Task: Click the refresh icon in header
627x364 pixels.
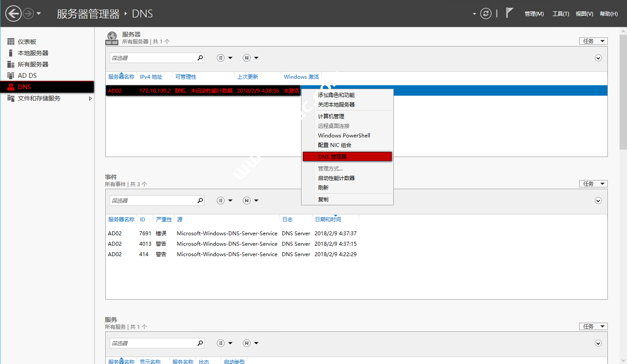Action: click(x=486, y=13)
